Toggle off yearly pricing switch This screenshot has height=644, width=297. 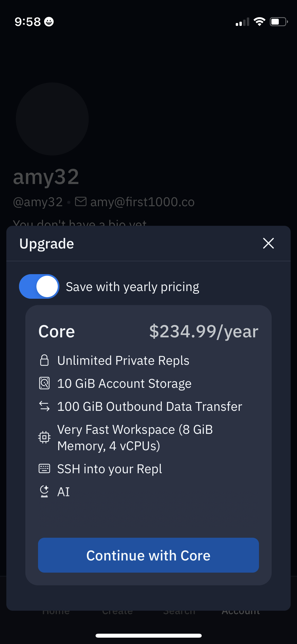point(39,287)
